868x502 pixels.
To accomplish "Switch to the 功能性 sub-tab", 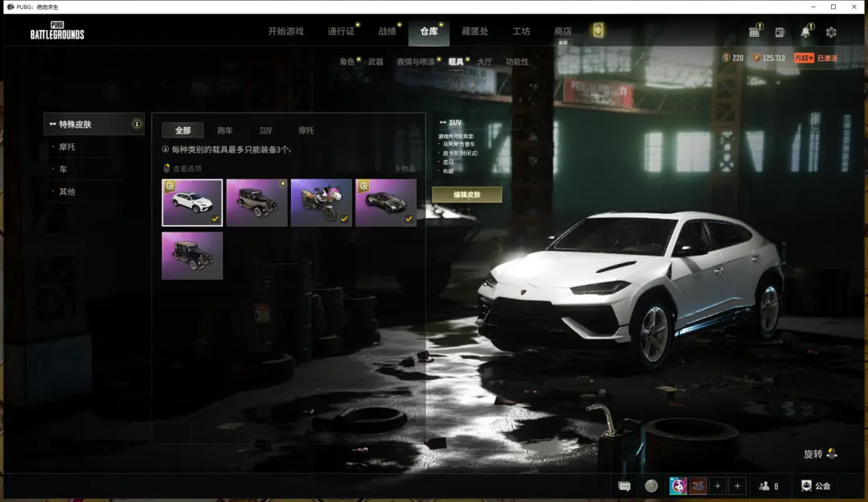I will [517, 61].
